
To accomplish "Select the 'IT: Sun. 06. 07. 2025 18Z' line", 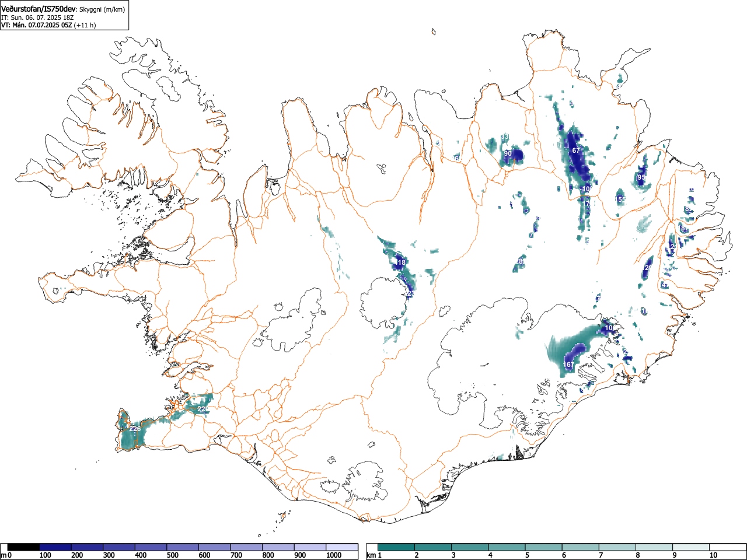I will point(37,17).
